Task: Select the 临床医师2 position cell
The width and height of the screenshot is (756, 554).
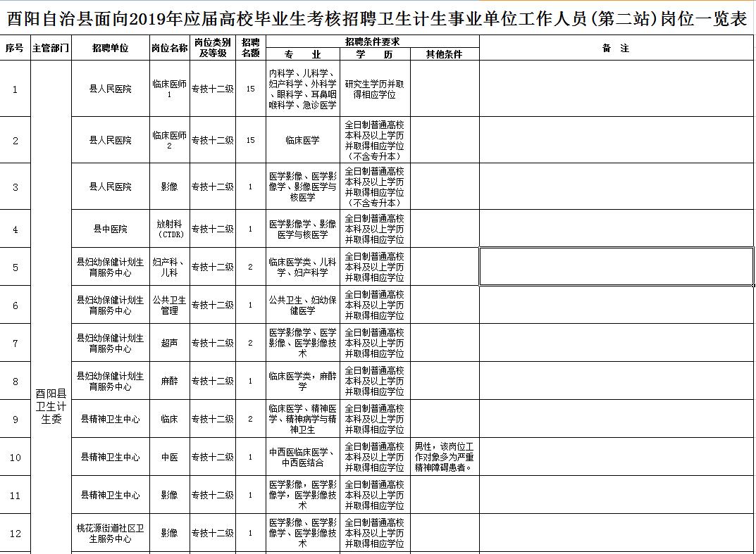Action: tap(169, 140)
